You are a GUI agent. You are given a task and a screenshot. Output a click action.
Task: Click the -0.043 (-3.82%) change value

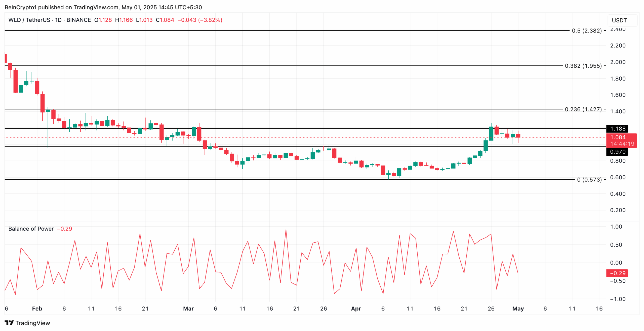click(x=200, y=20)
